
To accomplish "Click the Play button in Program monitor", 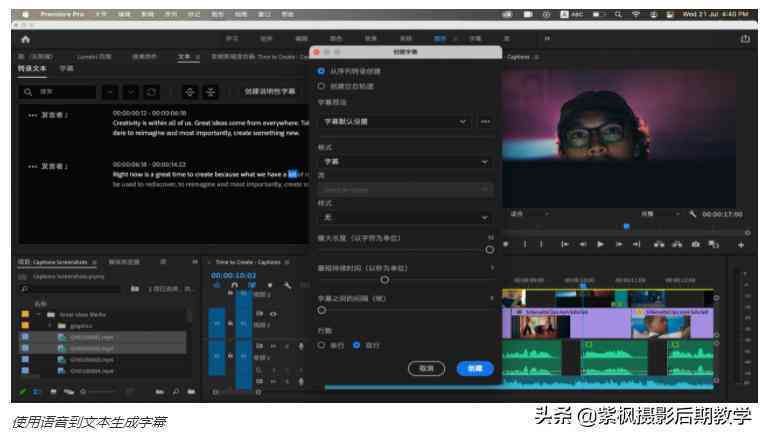I will click(x=600, y=244).
